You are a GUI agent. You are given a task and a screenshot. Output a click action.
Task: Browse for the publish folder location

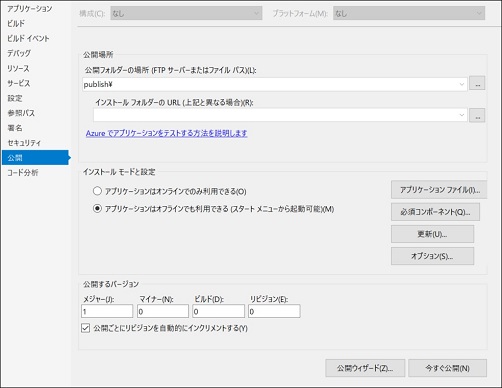(477, 84)
